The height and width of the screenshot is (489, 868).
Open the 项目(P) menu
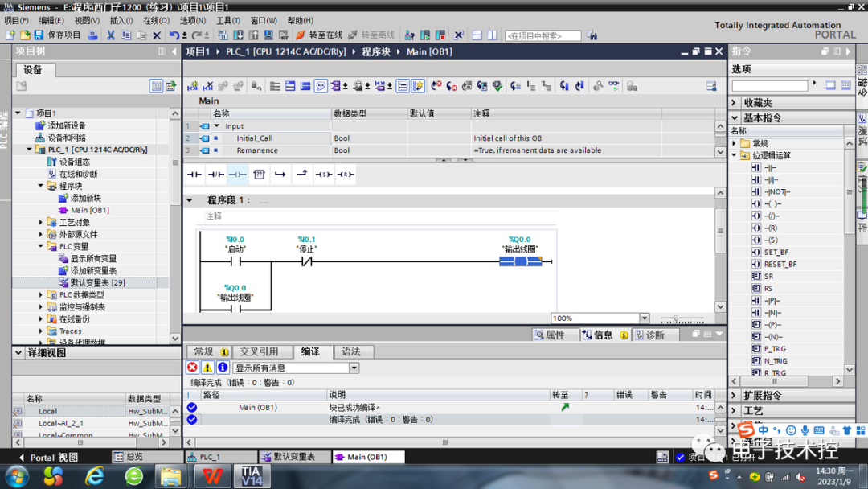pyautogui.click(x=16, y=20)
